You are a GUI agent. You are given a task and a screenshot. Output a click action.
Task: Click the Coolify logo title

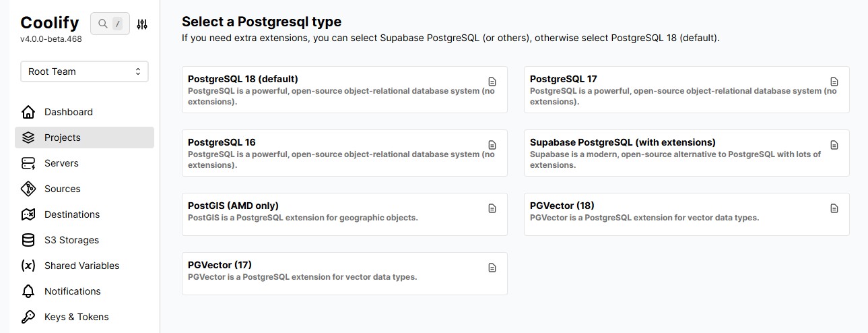coord(50,23)
